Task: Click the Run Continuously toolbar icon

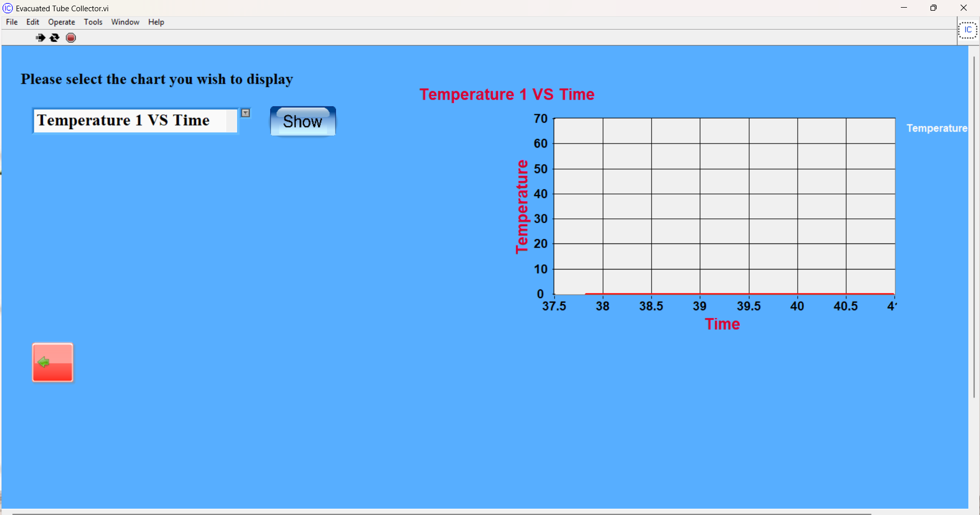Action: click(x=55, y=38)
